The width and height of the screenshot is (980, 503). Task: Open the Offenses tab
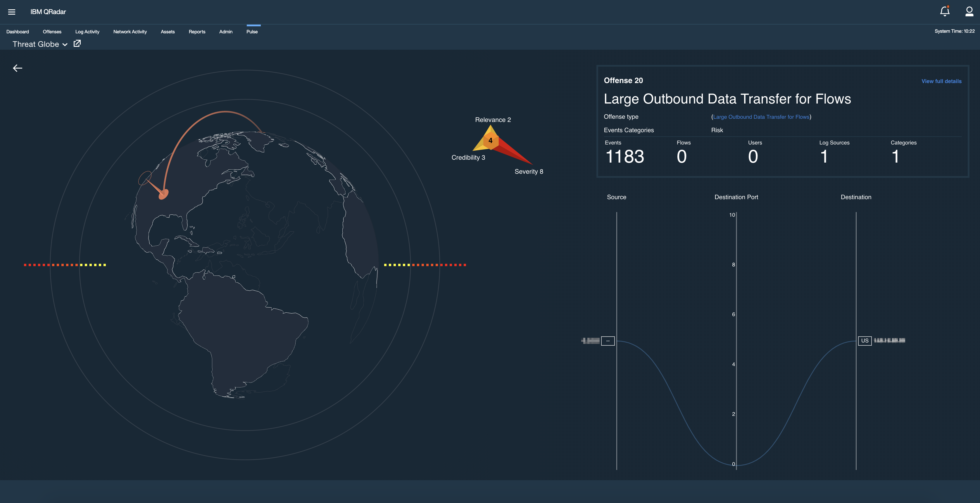point(52,32)
